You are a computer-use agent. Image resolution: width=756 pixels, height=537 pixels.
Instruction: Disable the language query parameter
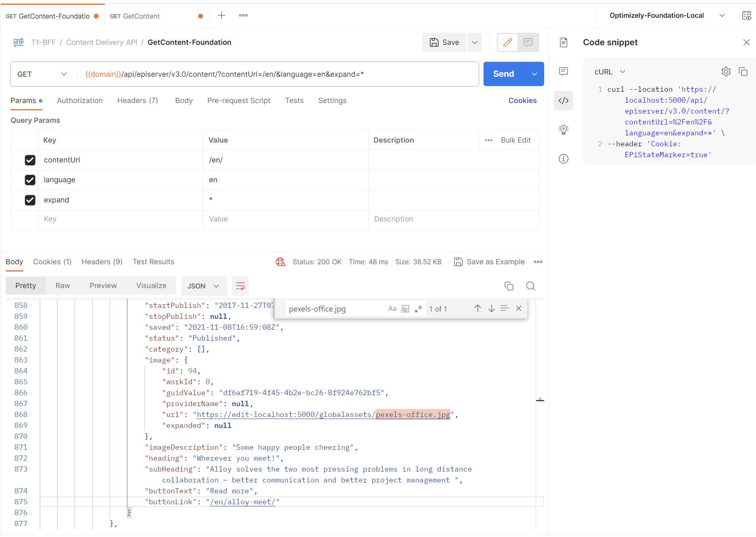point(30,180)
